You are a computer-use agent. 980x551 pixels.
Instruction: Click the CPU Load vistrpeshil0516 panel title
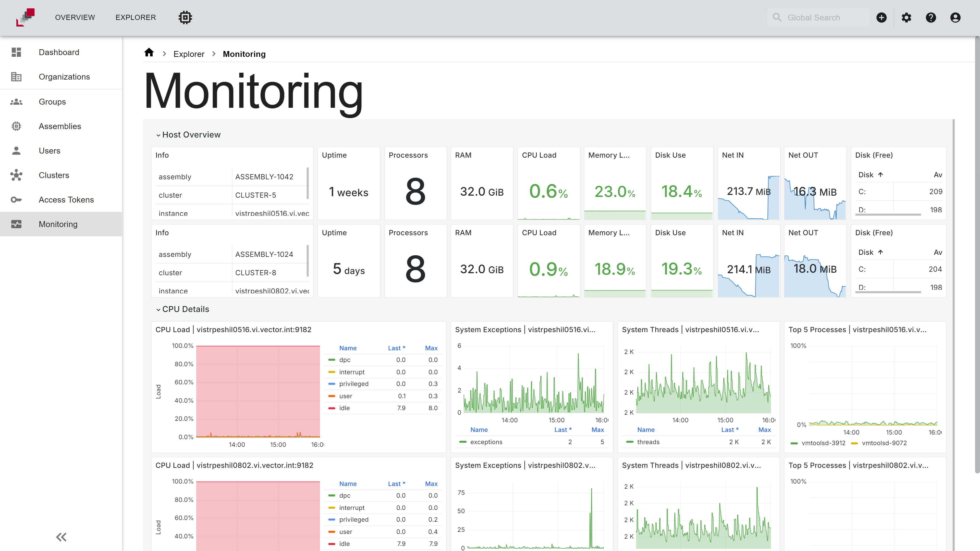pos(233,330)
